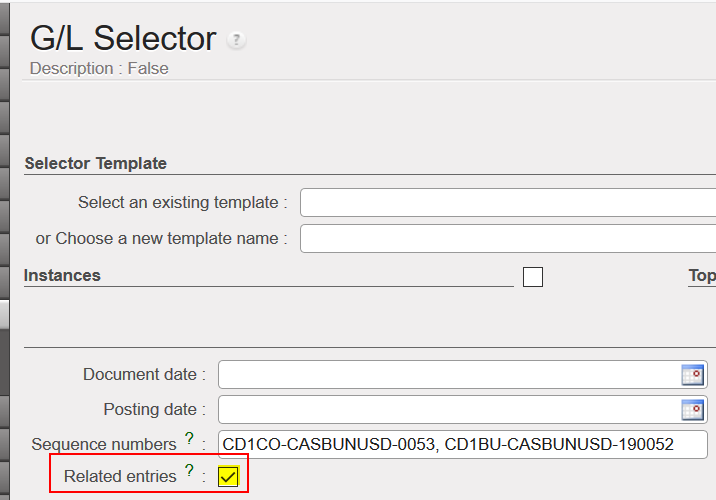Screen dimensions: 716x500
Task: Click the partially visible Top heading
Action: pos(701,275)
